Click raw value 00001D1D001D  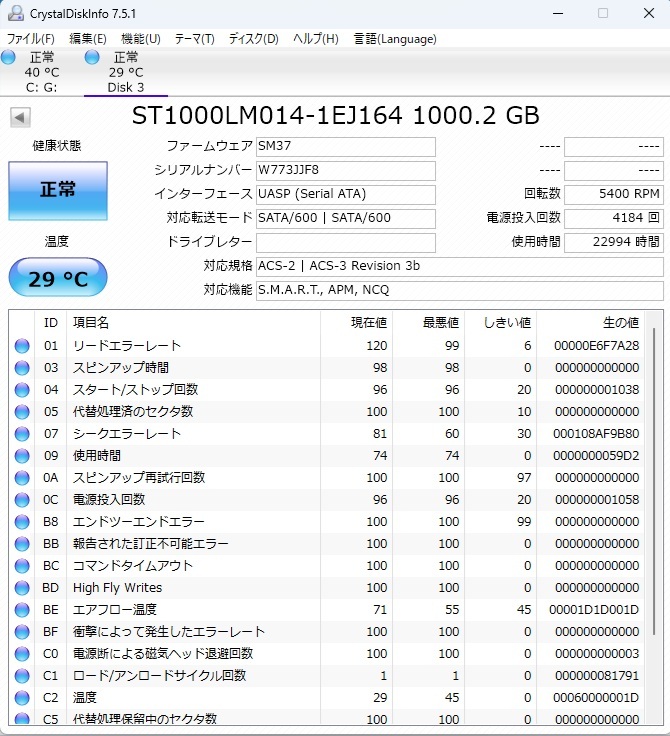[x=594, y=610]
